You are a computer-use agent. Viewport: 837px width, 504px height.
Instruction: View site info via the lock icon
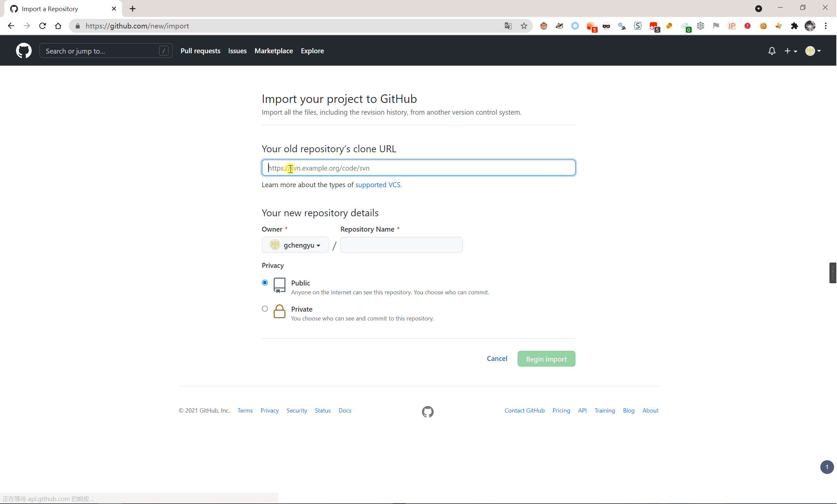click(x=78, y=26)
